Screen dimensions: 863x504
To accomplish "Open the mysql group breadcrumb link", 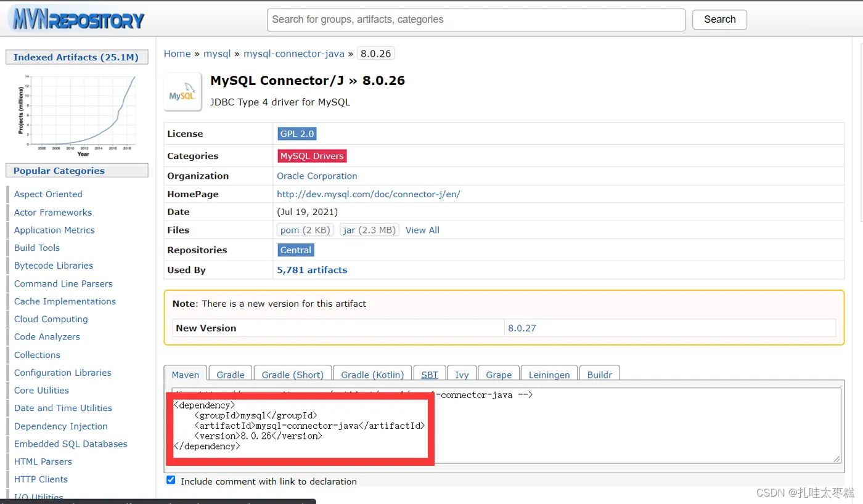I will click(217, 54).
